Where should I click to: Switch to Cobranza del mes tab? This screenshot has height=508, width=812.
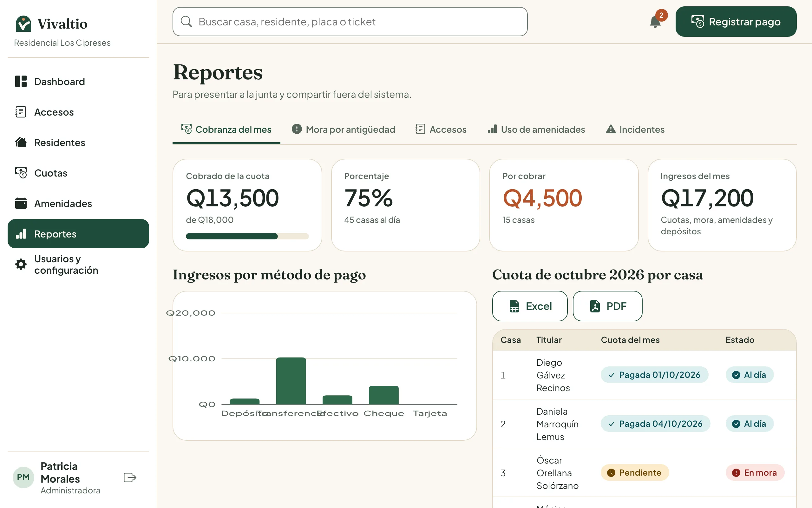tap(226, 129)
